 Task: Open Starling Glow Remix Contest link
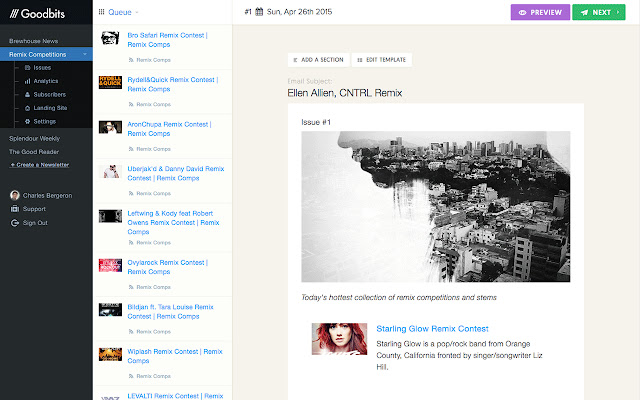[x=432, y=329]
